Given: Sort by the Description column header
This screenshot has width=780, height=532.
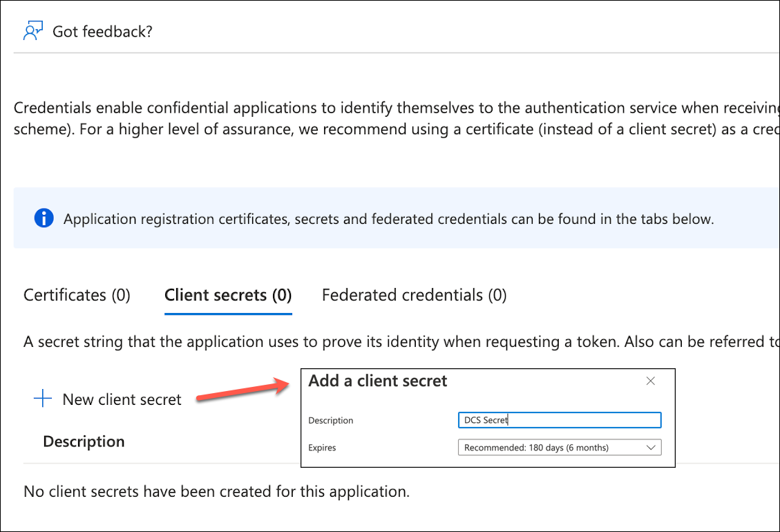Looking at the screenshot, I should click(84, 441).
